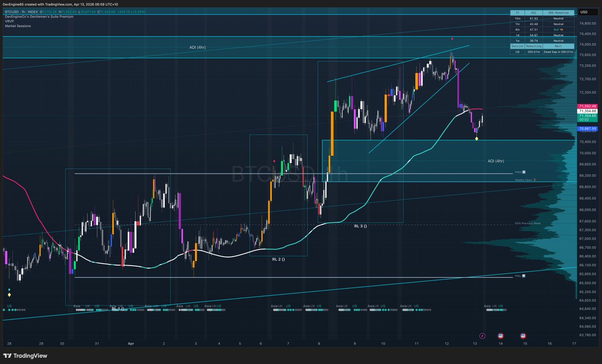Image resolution: width=602 pixels, height=364 pixels.
Task: Select the RL 3 () range label
Action: (x=360, y=226)
